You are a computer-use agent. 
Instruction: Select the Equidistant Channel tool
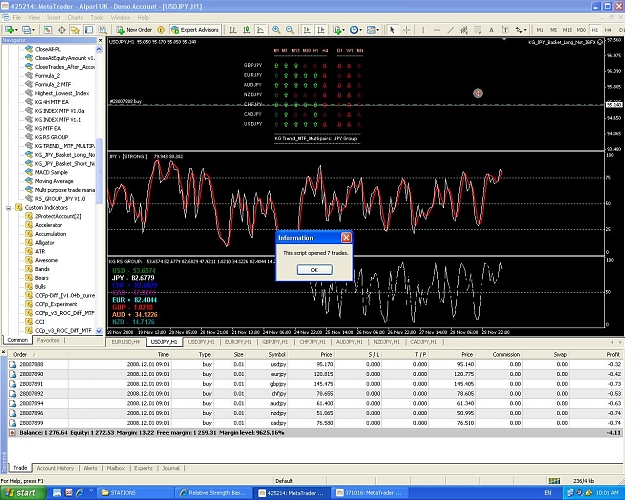(464, 30)
